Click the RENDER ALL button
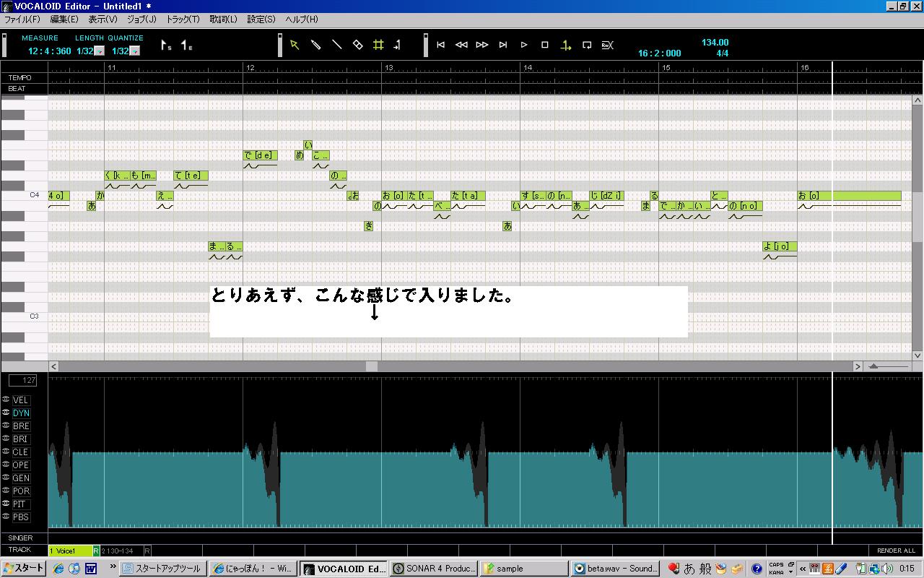Viewport: 924px width, 578px height. (896, 551)
